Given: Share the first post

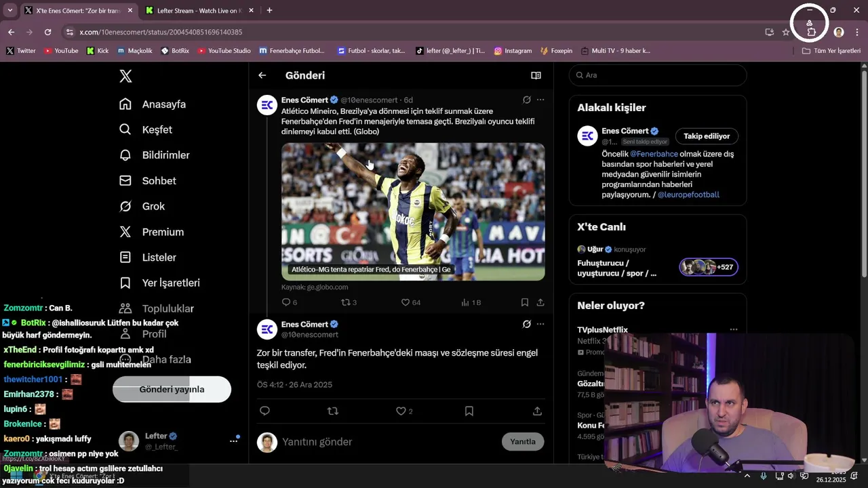Looking at the screenshot, I should (x=540, y=302).
